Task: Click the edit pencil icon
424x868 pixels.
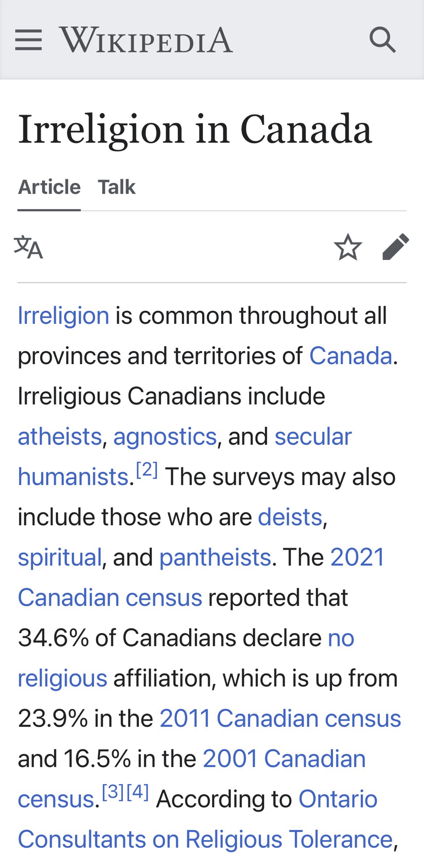Action: tap(395, 247)
